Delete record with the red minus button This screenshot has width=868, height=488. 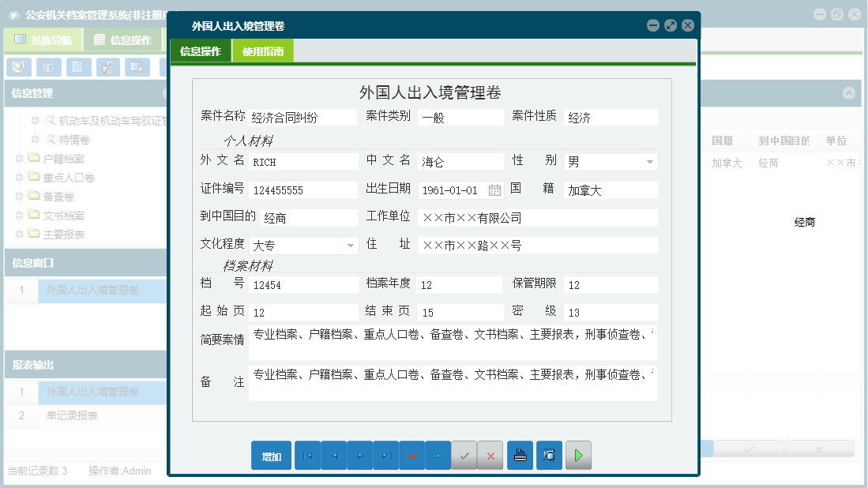pos(411,456)
